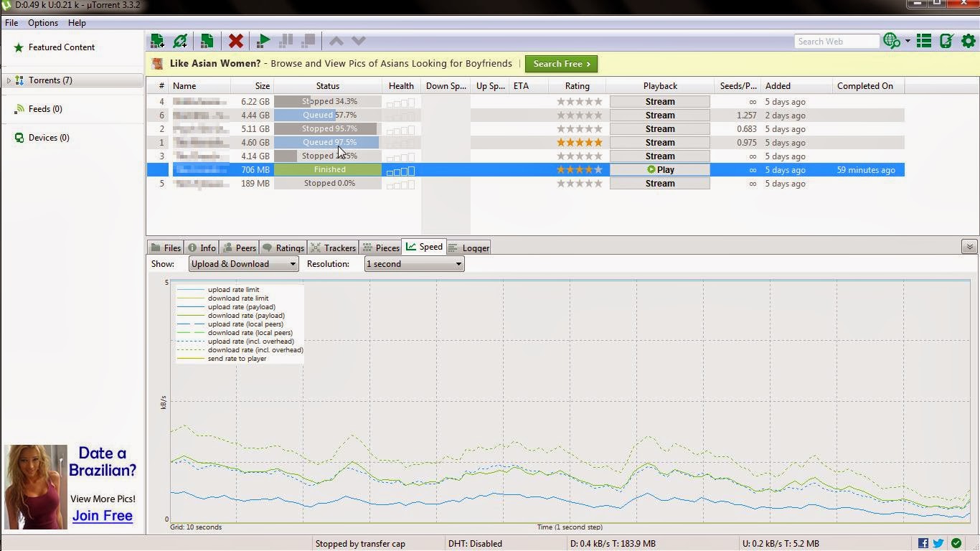Switch to the Peers tab

click(239, 248)
